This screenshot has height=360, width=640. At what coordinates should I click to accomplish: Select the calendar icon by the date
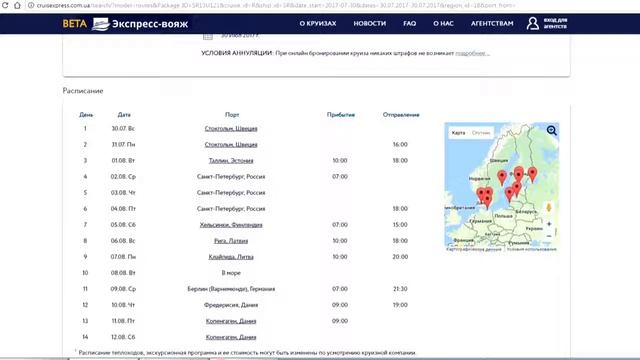tap(208, 36)
